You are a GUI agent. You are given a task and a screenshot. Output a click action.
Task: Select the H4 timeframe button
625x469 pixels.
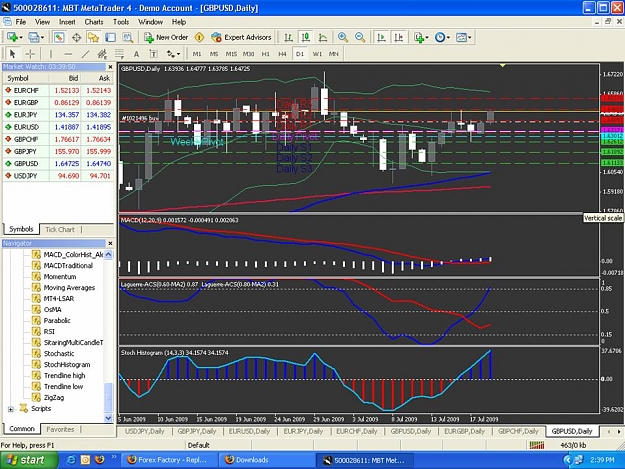[x=282, y=54]
